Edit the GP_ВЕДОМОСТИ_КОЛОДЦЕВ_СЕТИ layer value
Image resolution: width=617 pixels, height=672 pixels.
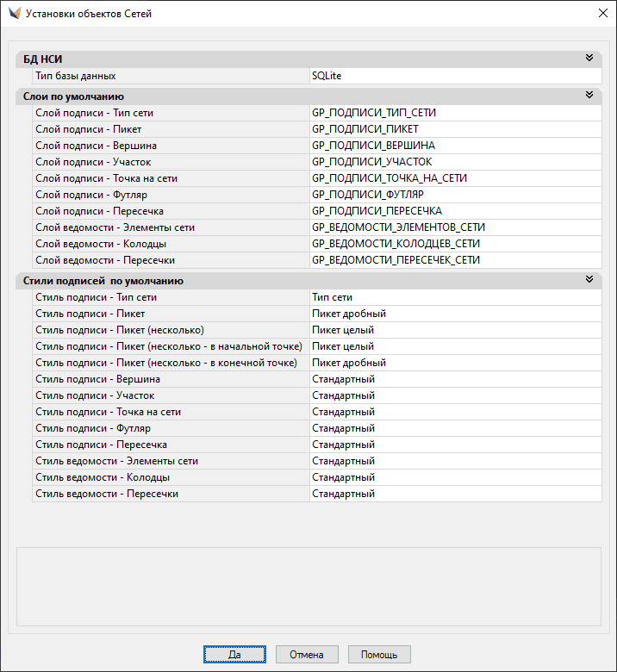(x=455, y=244)
